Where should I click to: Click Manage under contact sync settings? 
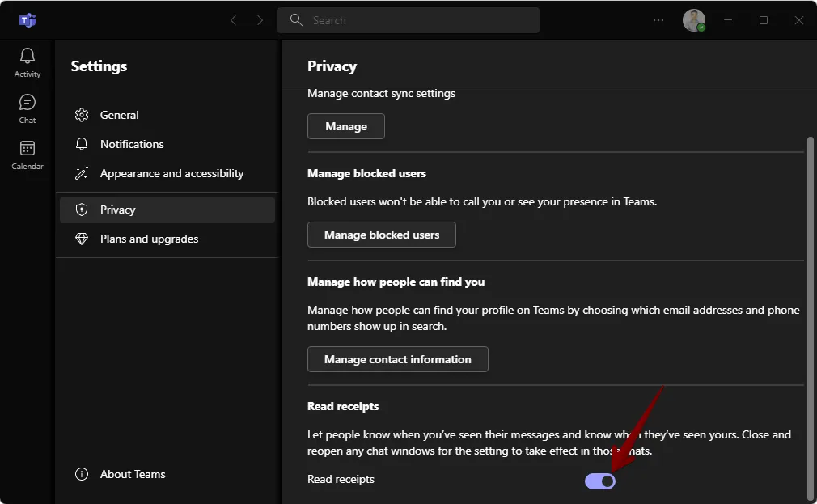[345, 126]
